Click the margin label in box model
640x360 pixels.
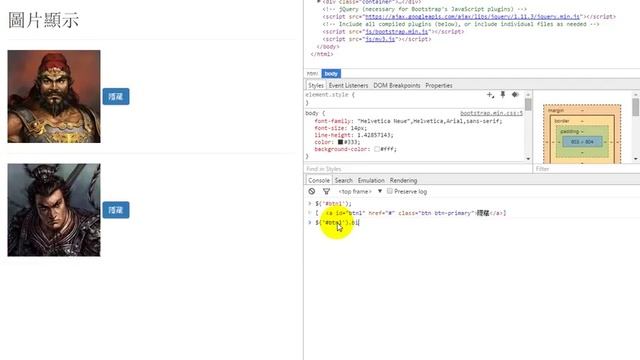(x=556, y=111)
